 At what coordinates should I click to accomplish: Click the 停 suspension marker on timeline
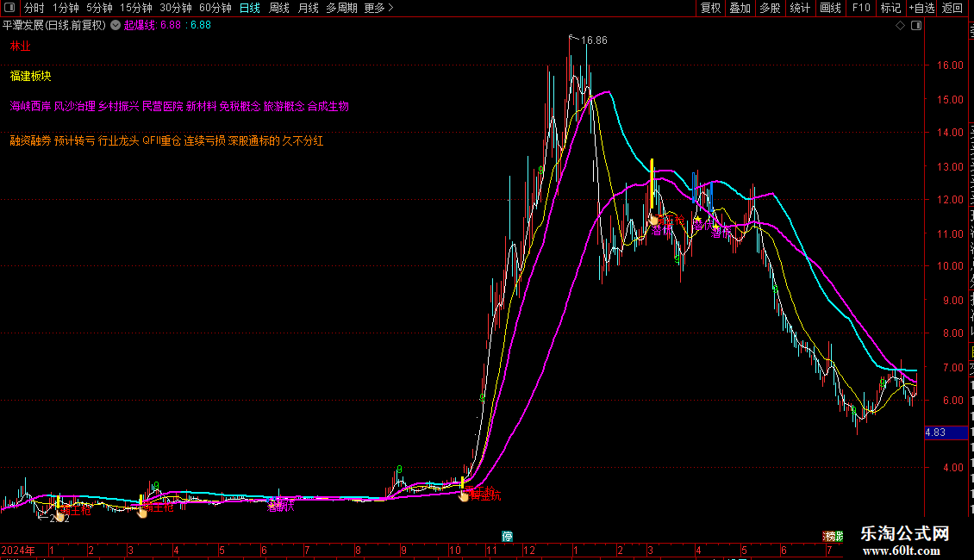point(507,537)
